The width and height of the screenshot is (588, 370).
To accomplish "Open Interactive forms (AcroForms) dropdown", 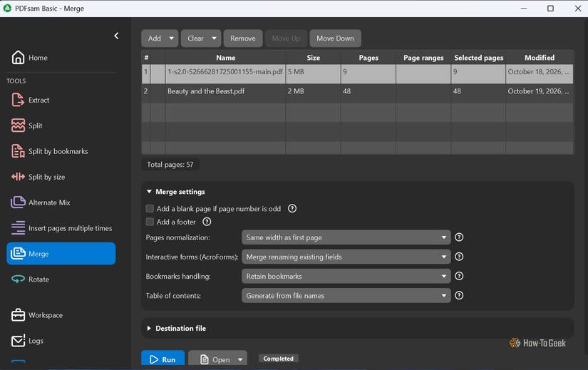I will coord(346,257).
